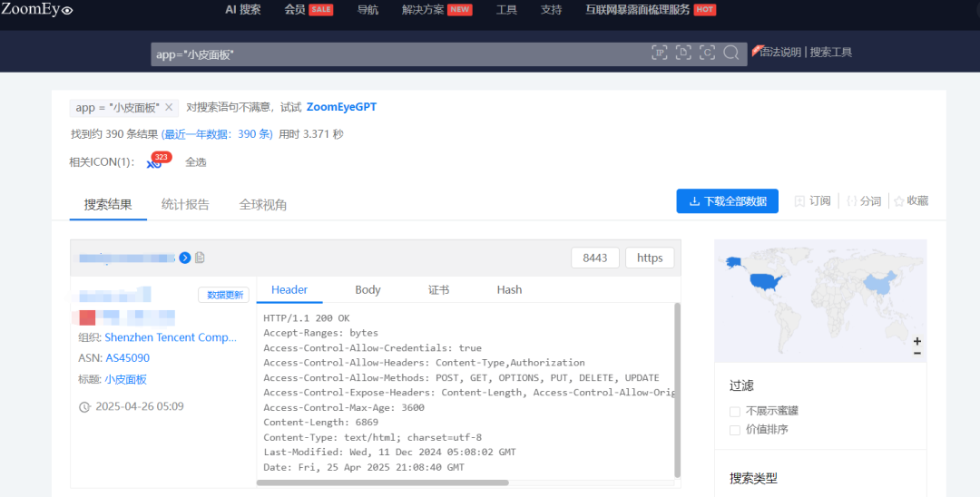This screenshot has height=497, width=980.
Task: Click the United States on the map
Action: point(766,282)
